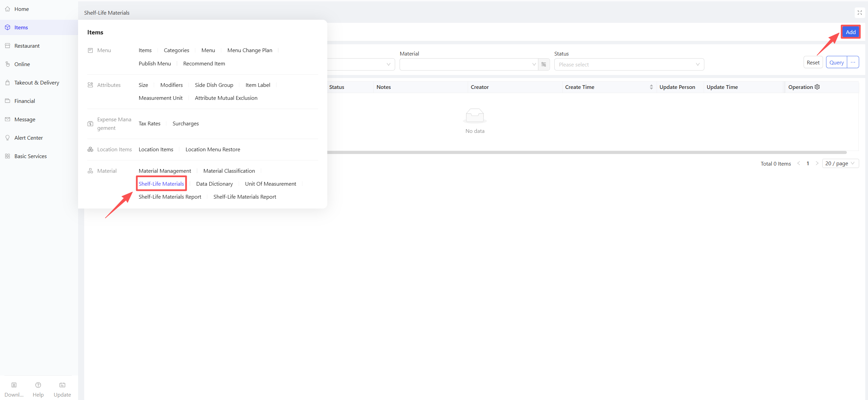Image resolution: width=868 pixels, height=400 pixels.
Task: Sort by the Create Time arrows
Action: tap(651, 87)
